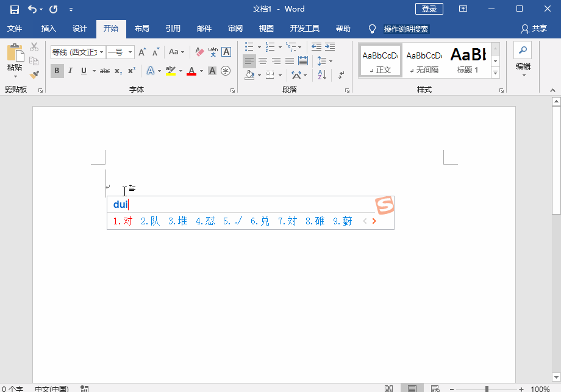Apply the 标题 1 style
Viewport: 561px width, 392px height.
(x=468, y=60)
